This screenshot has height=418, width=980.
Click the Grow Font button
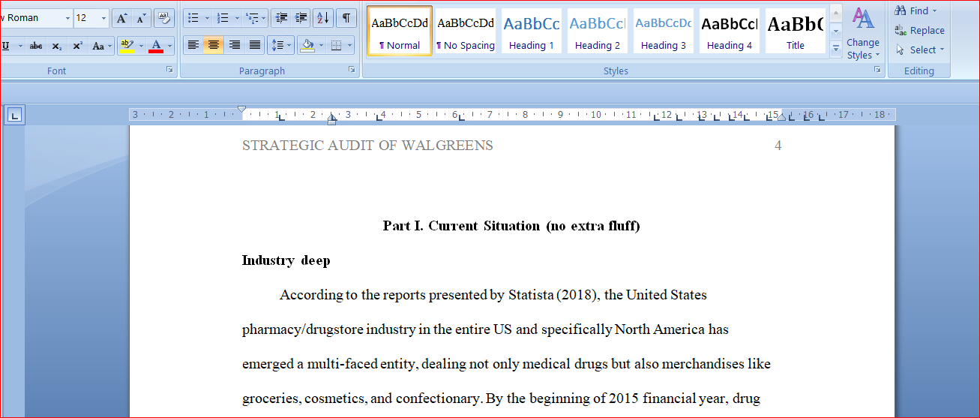pyautogui.click(x=121, y=18)
